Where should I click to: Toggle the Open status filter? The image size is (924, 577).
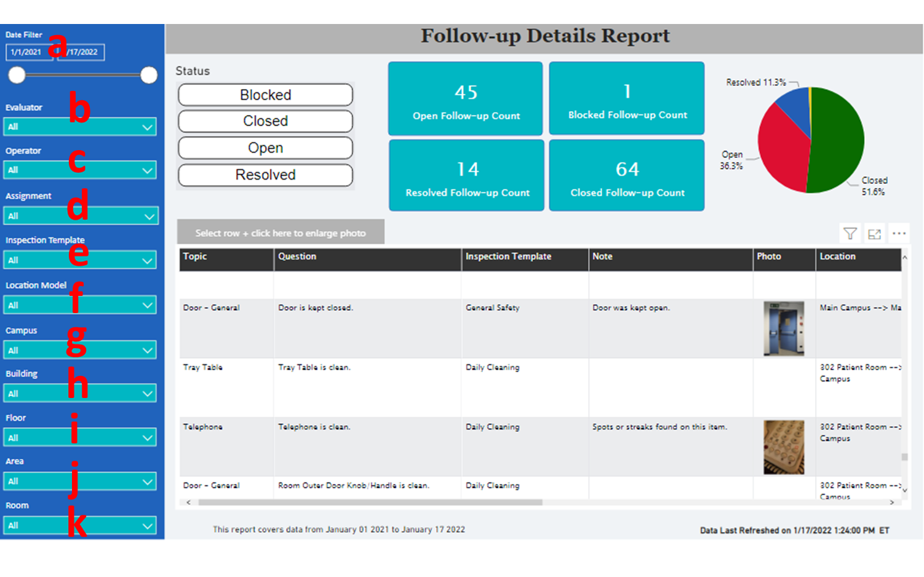265,148
